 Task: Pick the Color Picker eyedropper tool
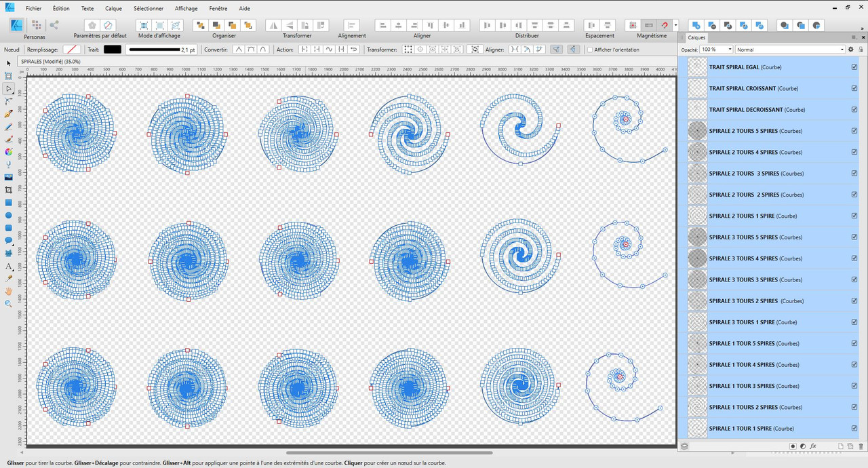click(9, 279)
